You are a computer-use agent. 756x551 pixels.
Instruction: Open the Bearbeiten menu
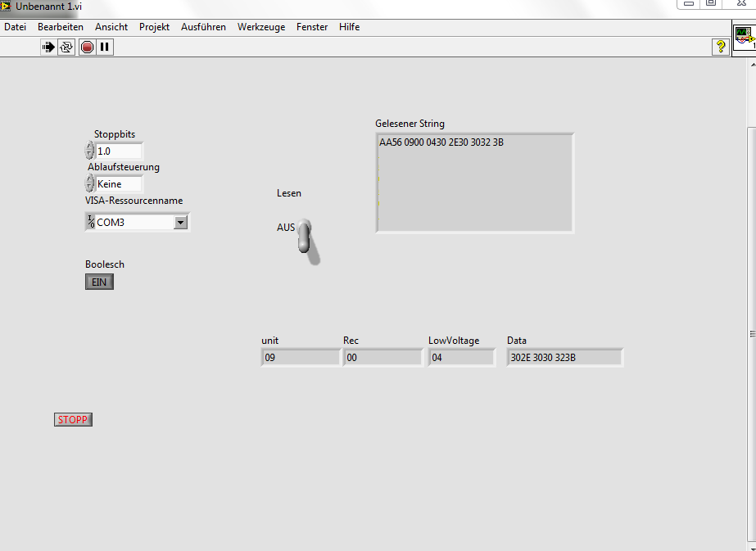pyautogui.click(x=61, y=27)
